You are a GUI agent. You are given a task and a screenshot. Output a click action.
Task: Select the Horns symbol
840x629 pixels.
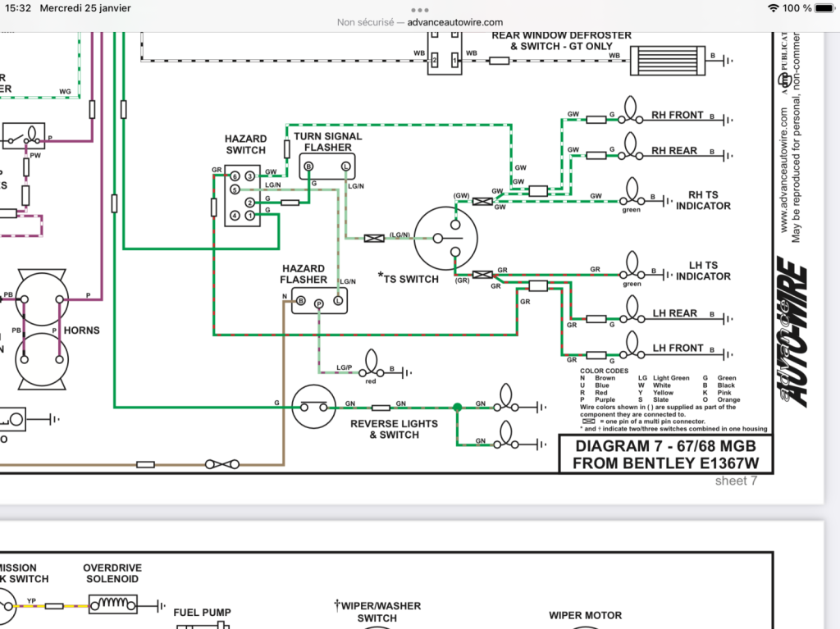pyautogui.click(x=42, y=329)
